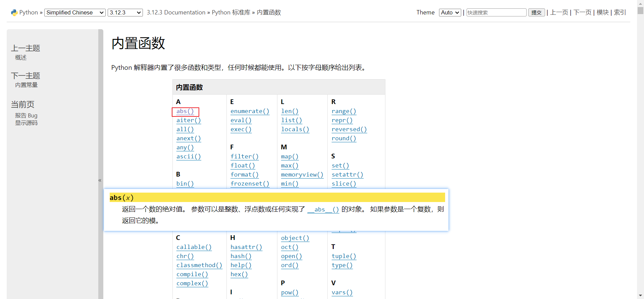Open the list() function link
The image size is (644, 299).
[291, 120]
